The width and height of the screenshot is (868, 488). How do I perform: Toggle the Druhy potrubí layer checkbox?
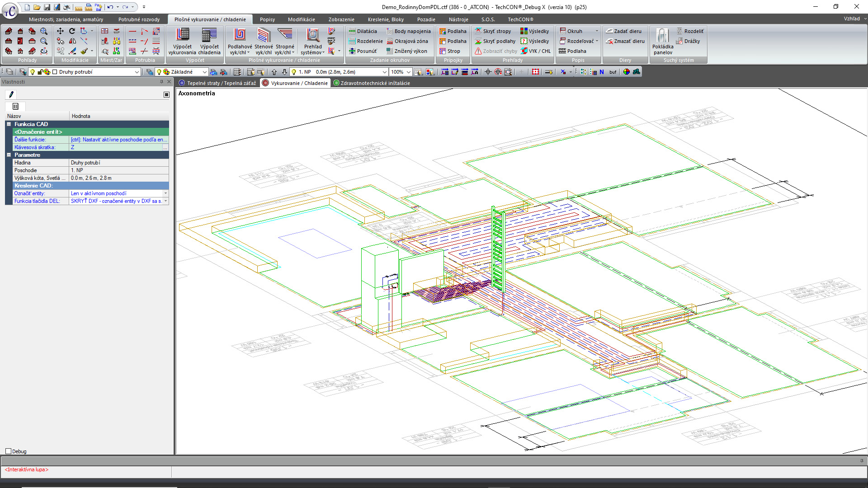(53, 71)
